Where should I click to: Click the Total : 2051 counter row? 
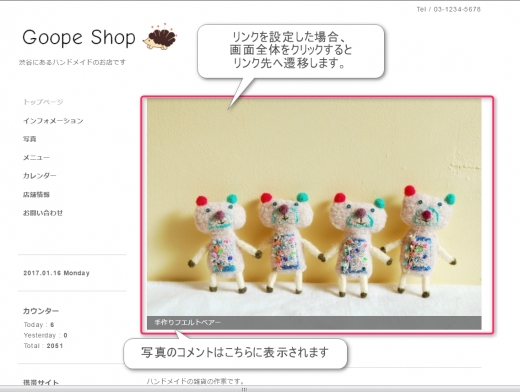click(43, 346)
